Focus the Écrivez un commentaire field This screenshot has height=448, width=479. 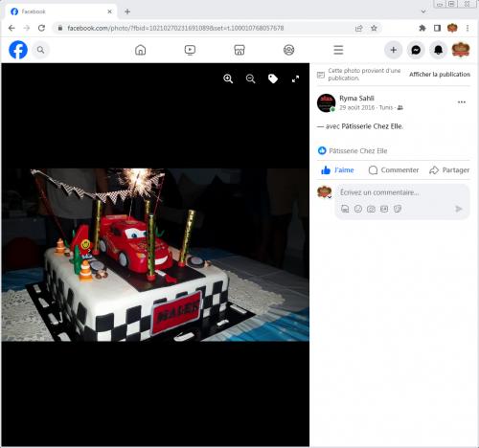[x=402, y=192]
